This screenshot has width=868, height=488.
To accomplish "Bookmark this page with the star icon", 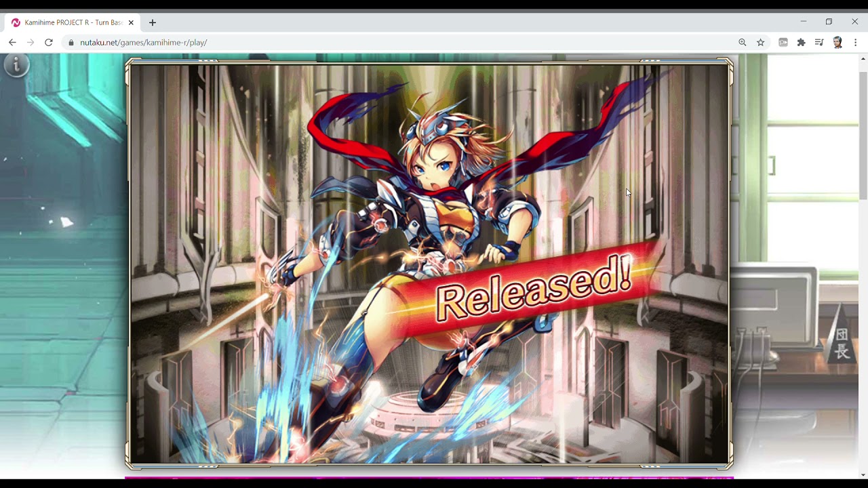I will coord(761,42).
